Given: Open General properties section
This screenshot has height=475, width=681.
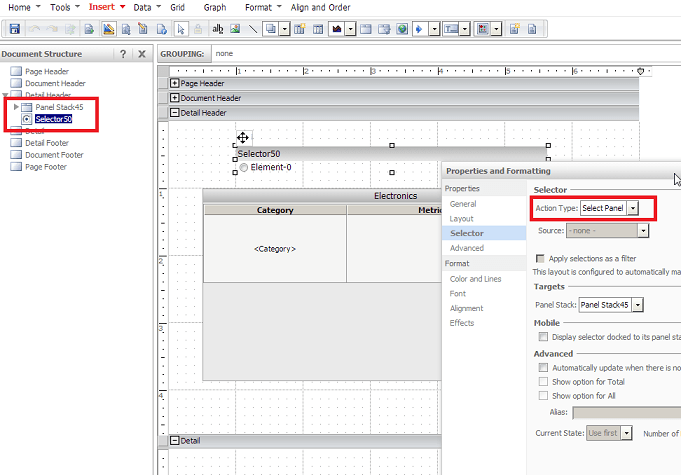Looking at the screenshot, I should [x=463, y=204].
